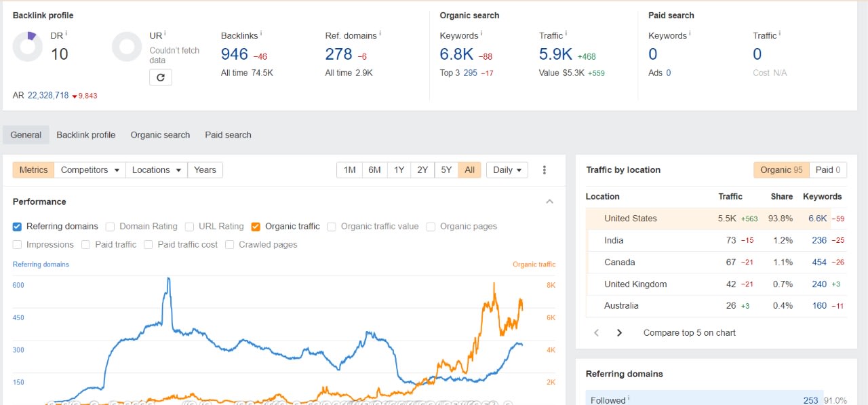Click the info icon beside Ref. domains
868x405 pixels.
[380, 34]
